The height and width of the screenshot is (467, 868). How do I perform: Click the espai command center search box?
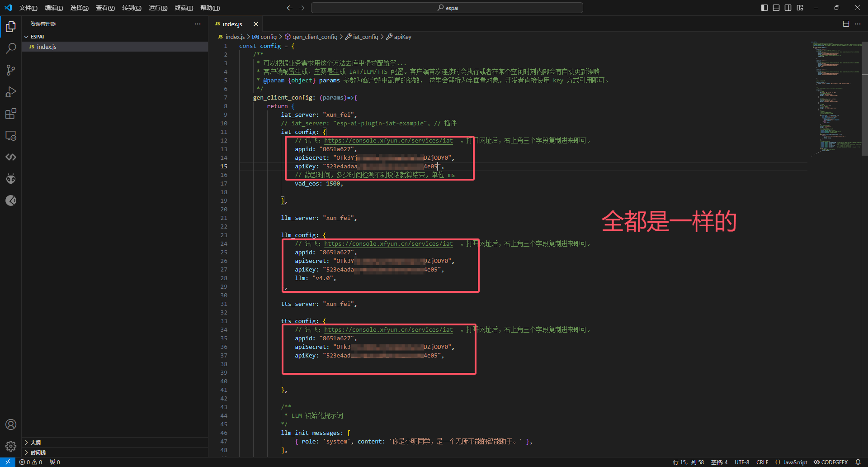click(x=447, y=8)
